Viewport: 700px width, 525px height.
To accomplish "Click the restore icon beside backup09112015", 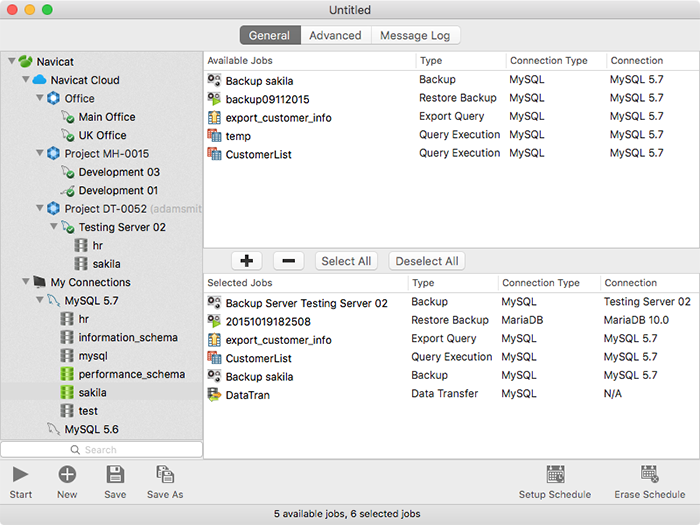I will pos(214,99).
